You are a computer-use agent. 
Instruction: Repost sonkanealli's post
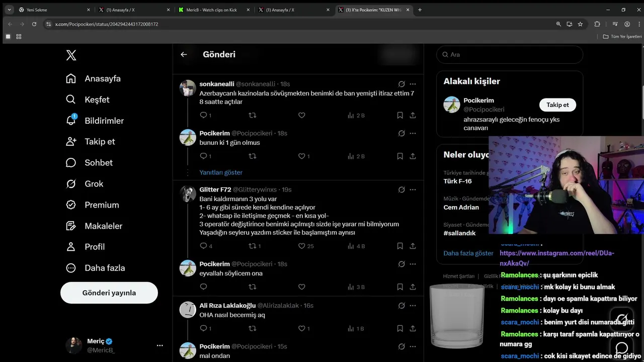(253, 115)
